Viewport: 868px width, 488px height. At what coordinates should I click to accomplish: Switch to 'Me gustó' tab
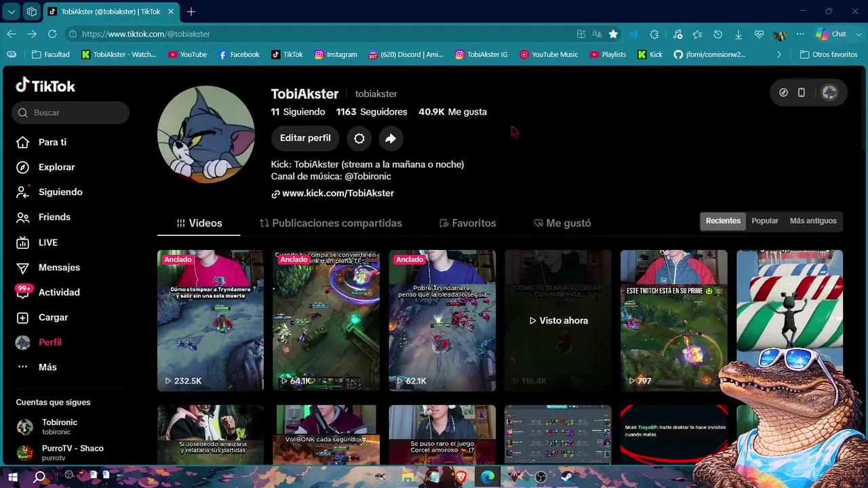click(562, 223)
